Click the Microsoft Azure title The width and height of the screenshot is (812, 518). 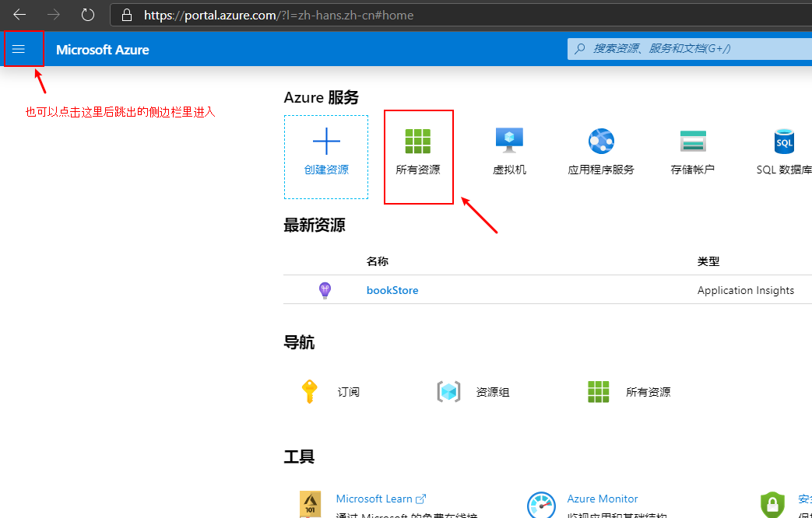tap(103, 50)
